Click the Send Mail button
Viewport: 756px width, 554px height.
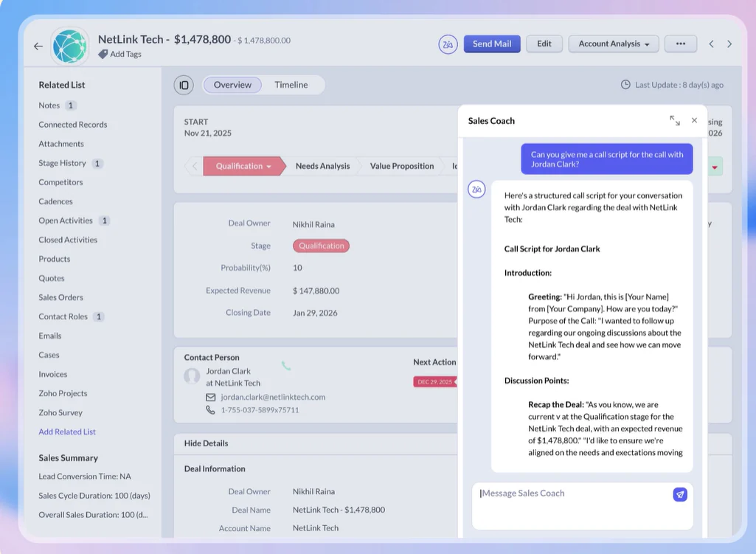tap(492, 44)
